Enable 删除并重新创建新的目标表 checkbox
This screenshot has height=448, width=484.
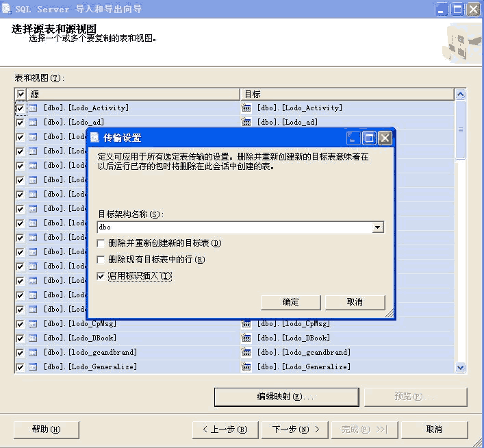101,243
